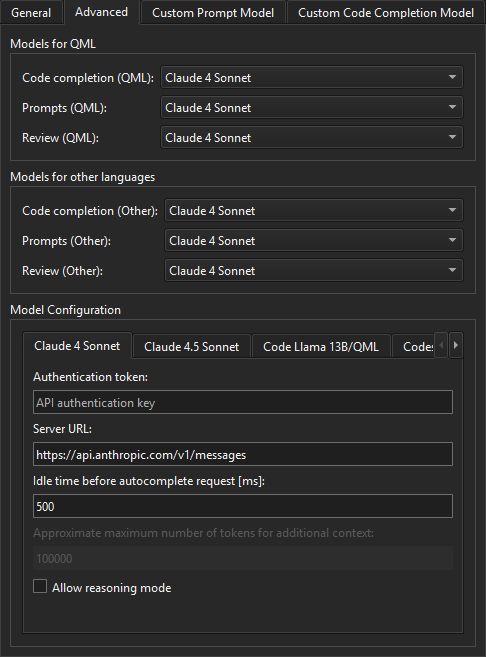Click the Model Configuration group title

65,310
